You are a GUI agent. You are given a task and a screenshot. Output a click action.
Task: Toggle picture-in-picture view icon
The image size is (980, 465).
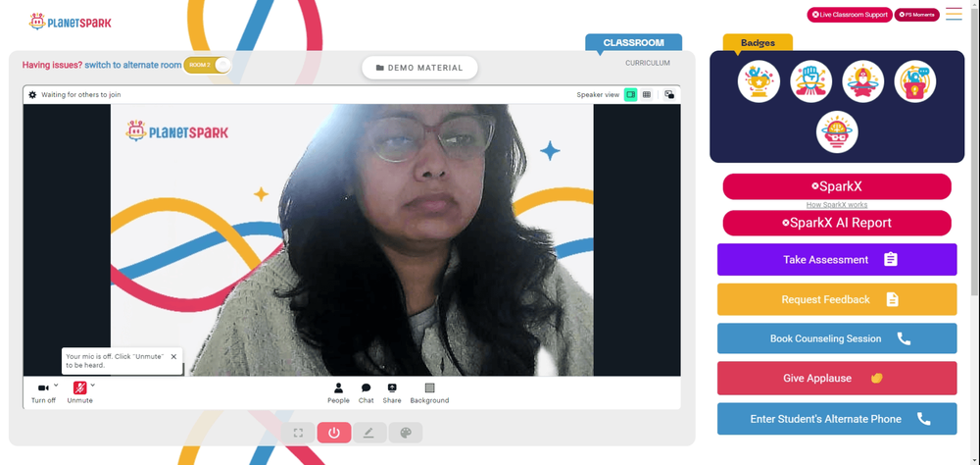tap(669, 94)
